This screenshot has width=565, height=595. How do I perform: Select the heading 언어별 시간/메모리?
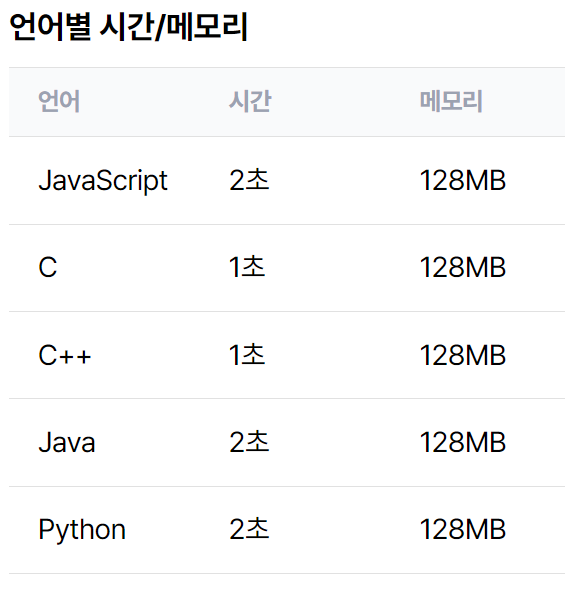128,27
